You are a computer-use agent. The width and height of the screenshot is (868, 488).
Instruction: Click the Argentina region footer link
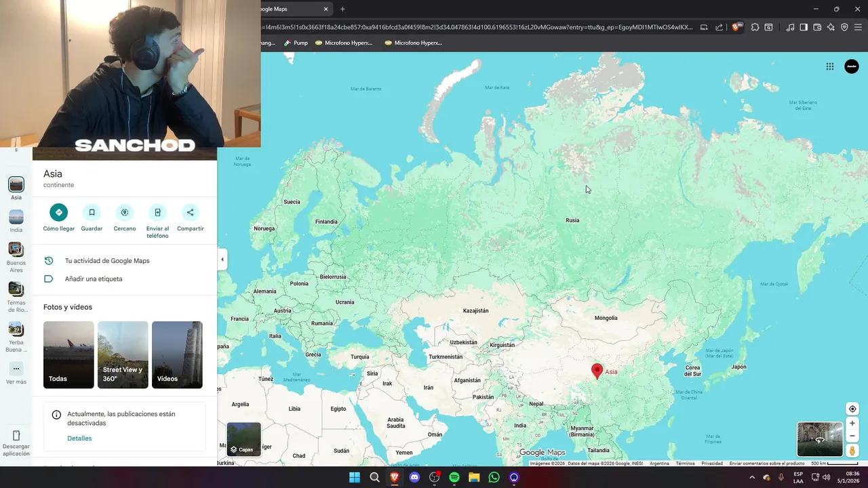659,464
